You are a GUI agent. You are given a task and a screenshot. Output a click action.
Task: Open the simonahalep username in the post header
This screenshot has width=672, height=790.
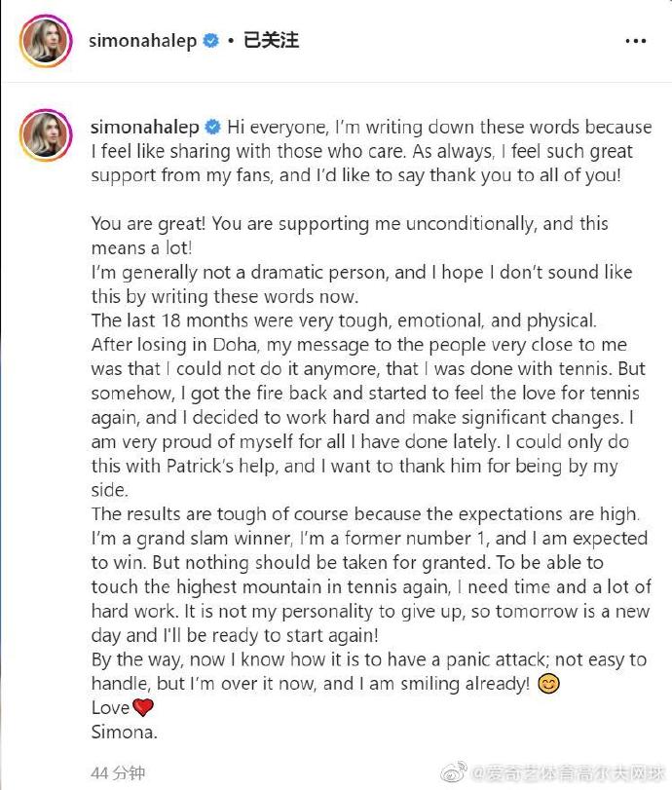[x=142, y=41]
